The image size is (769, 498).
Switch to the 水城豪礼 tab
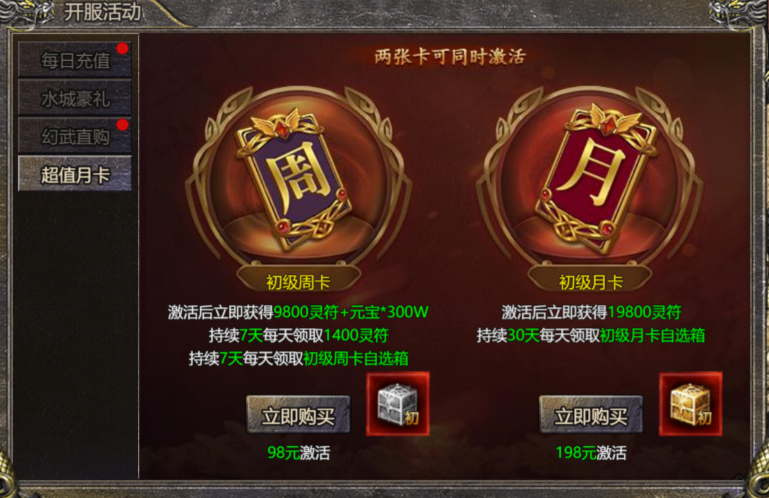[75, 98]
